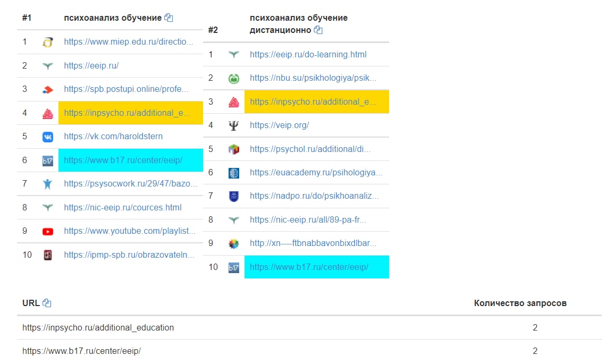Click the b17 favicon in table #1 row 6
The width and height of the screenshot is (615, 364).
point(47,160)
